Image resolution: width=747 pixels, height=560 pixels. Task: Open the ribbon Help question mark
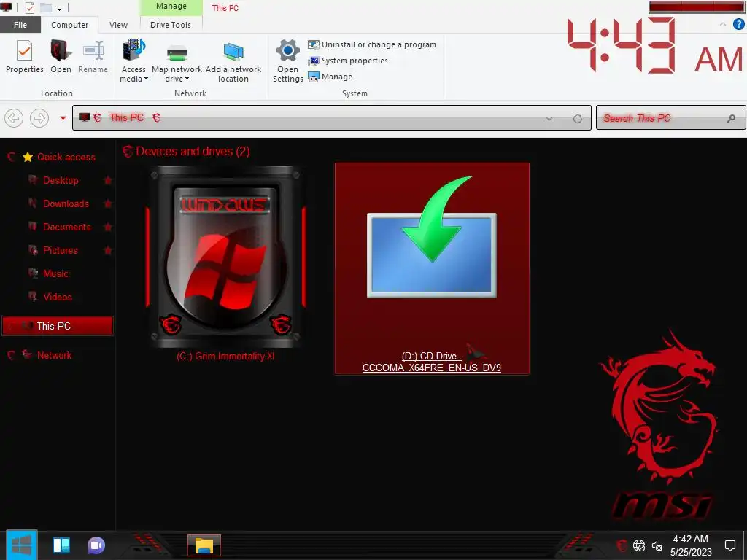point(738,25)
